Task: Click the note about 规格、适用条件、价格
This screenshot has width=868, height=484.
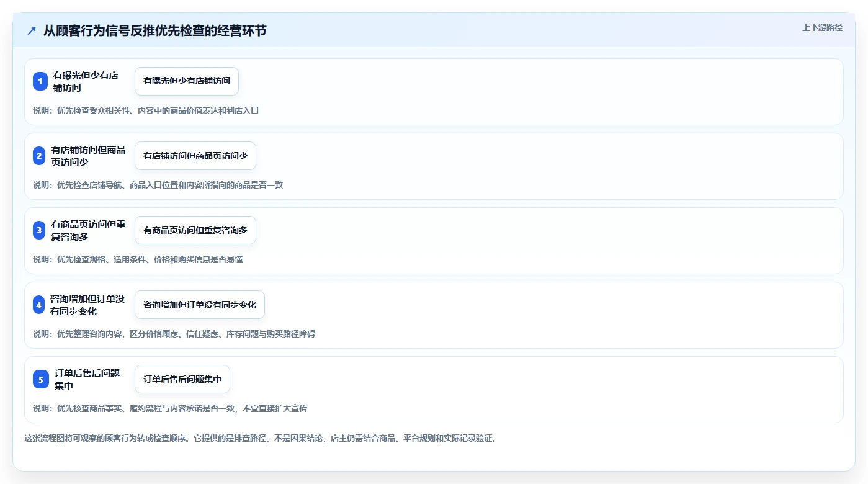Action: point(138,259)
